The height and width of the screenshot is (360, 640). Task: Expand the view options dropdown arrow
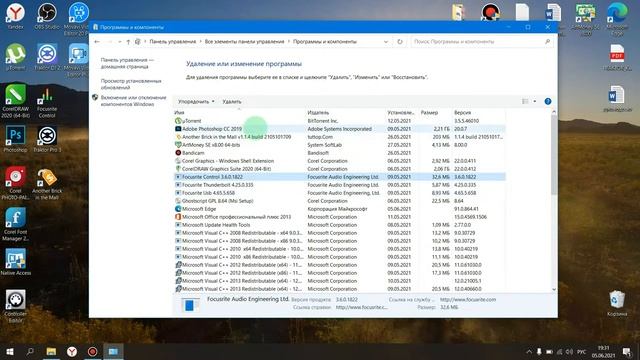tap(535, 101)
